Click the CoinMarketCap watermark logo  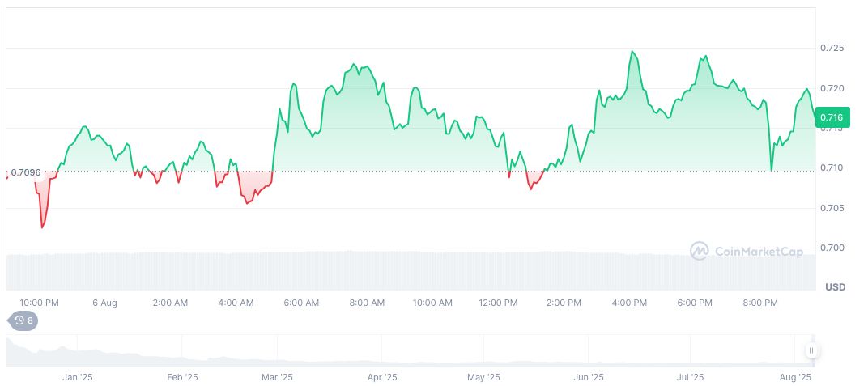[747, 251]
